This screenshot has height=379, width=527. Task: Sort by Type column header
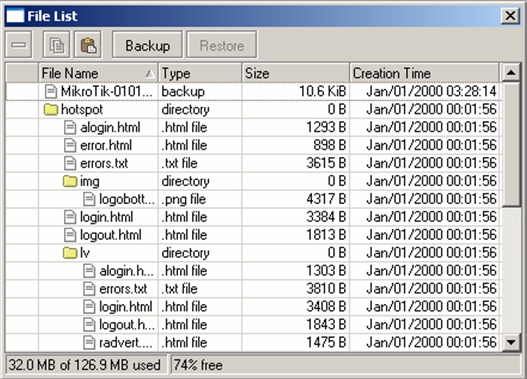coord(200,73)
